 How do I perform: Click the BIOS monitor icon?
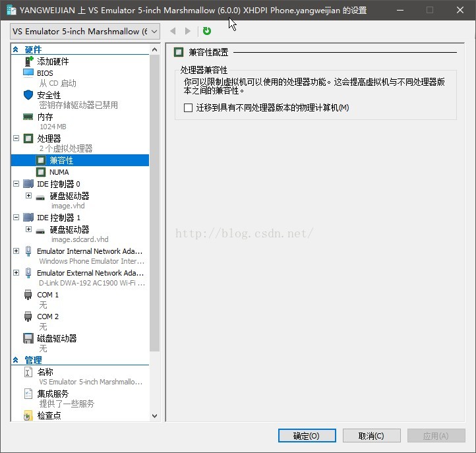pyautogui.click(x=28, y=73)
